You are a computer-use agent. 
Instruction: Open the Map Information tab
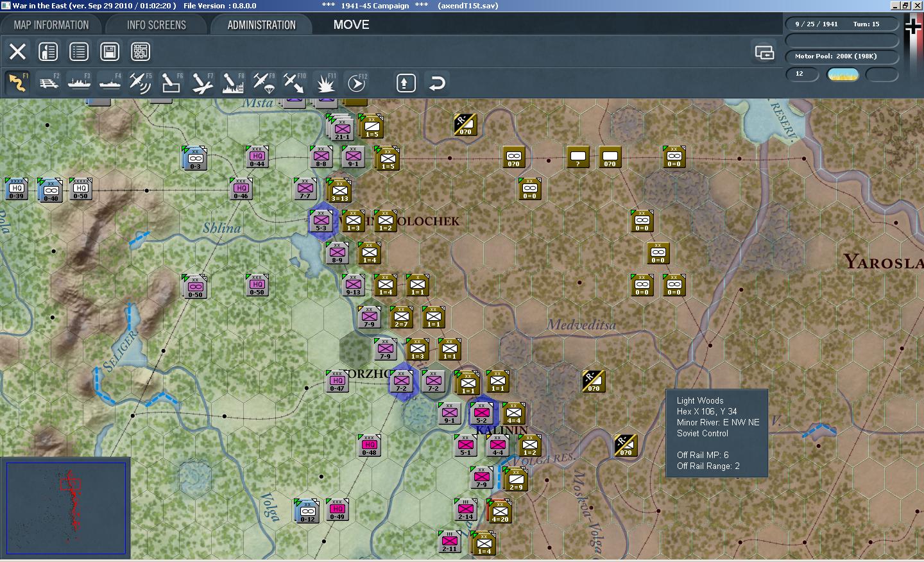click(51, 25)
